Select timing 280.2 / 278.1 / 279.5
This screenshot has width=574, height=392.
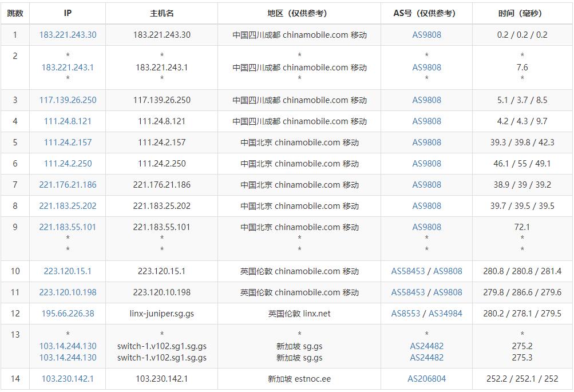[522, 314]
